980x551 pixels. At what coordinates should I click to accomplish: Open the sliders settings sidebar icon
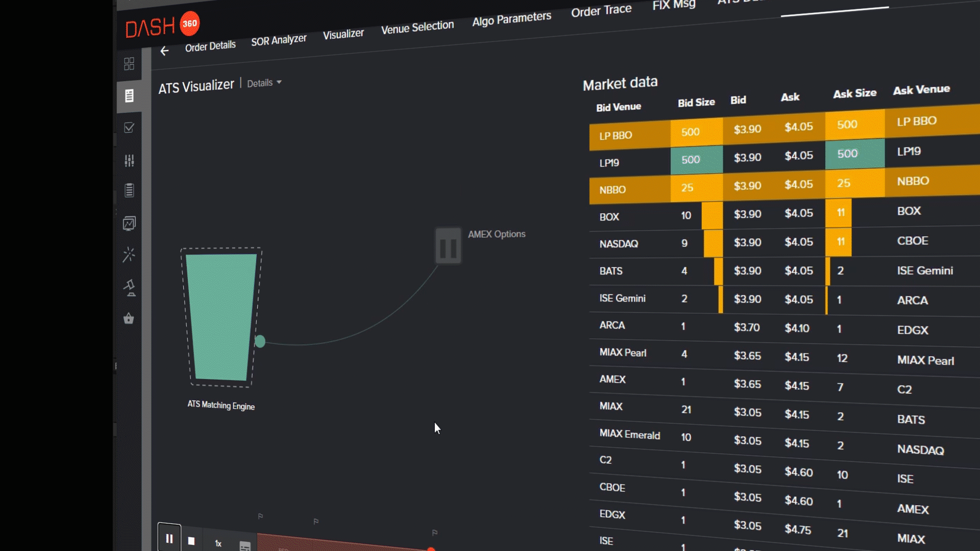click(x=129, y=161)
